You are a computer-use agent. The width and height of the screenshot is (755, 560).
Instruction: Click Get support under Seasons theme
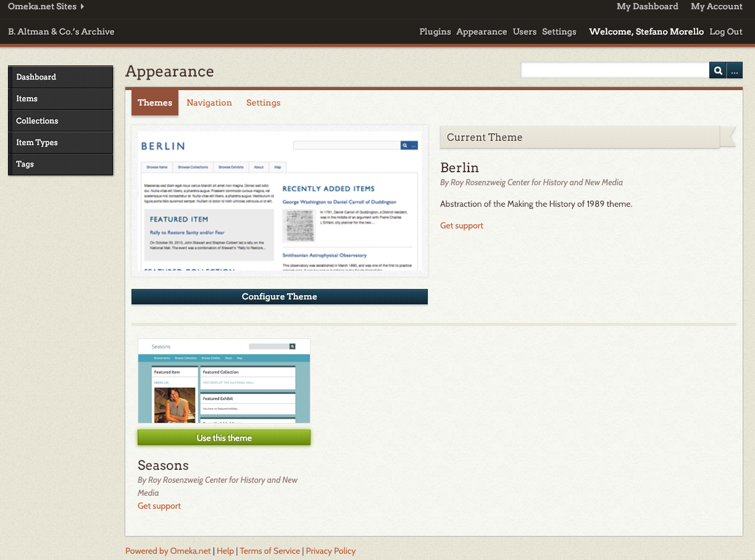159,506
